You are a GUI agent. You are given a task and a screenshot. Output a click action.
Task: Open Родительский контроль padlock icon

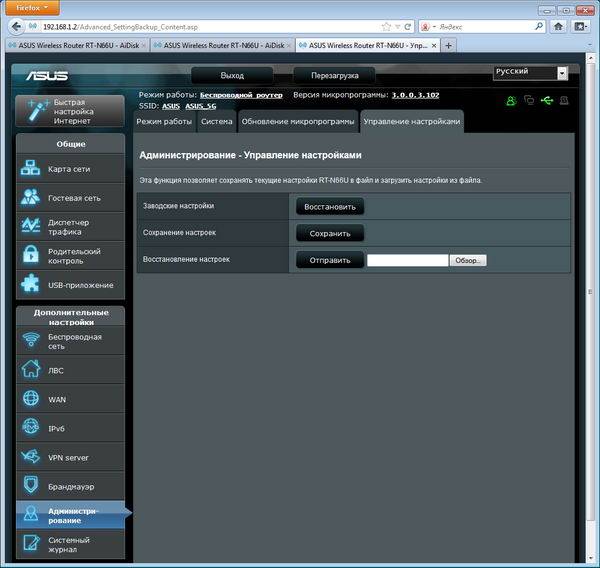click(30, 256)
